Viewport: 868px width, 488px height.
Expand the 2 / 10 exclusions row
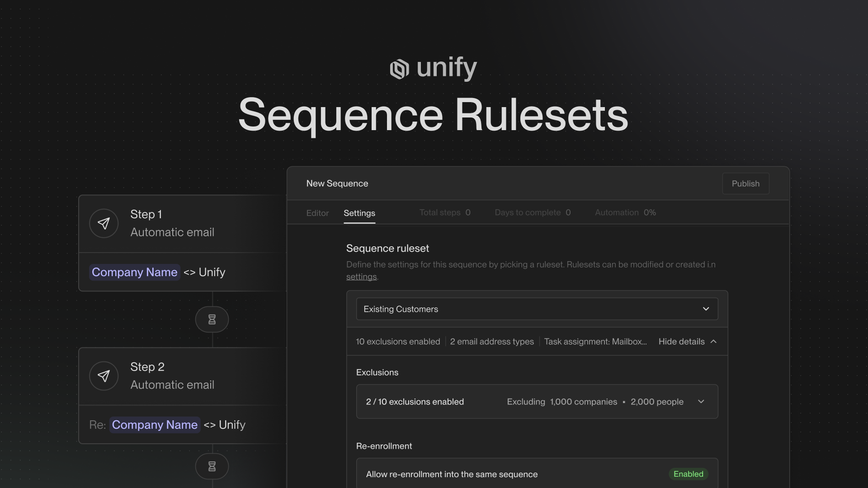pyautogui.click(x=701, y=402)
